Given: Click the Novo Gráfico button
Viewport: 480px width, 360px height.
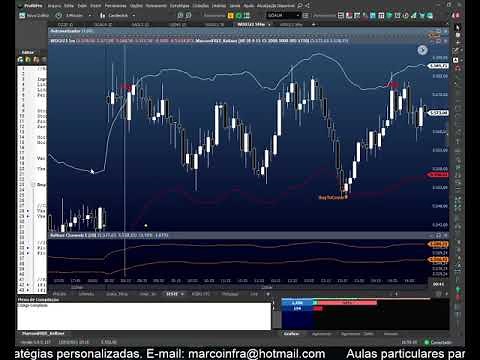Looking at the screenshot, I should [x=34, y=15].
